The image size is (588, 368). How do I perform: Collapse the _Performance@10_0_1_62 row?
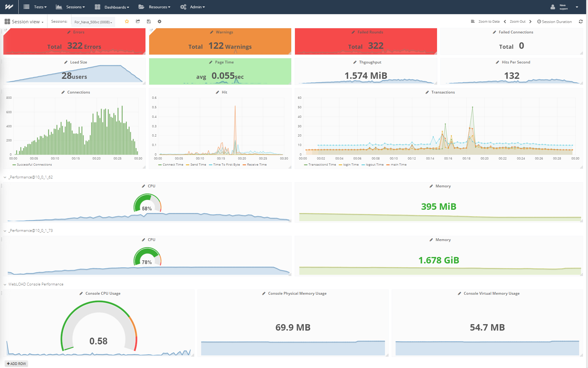pos(5,177)
